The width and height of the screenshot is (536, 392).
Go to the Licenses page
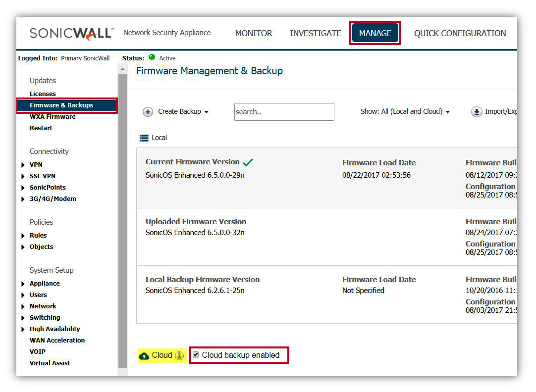(x=43, y=94)
